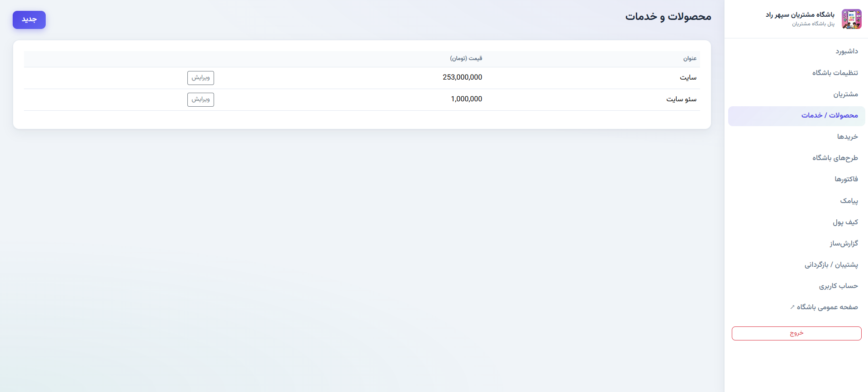This screenshot has width=868, height=392.
Task: Open گزارش‌ساز in the sidebar
Action: 796,244
